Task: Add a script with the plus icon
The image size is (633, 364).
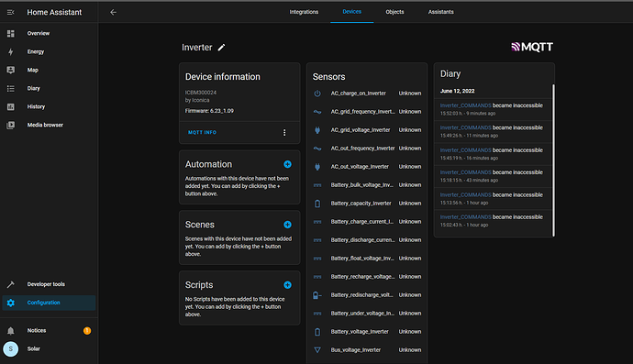Action: [287, 285]
